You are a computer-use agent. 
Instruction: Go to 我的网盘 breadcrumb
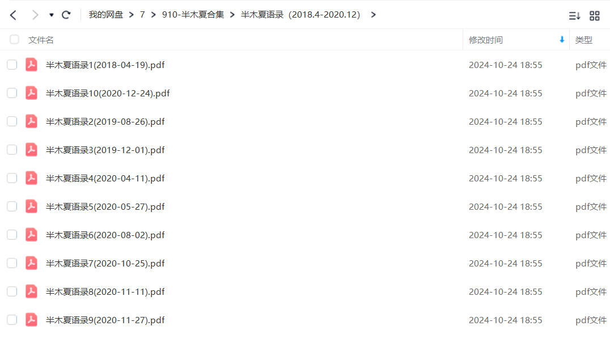(106, 15)
